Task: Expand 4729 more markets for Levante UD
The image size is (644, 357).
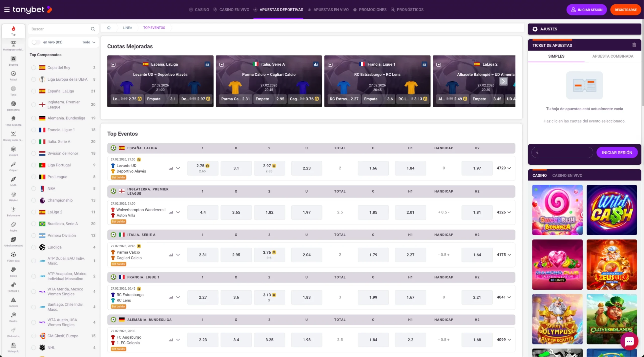Action: click(x=504, y=168)
